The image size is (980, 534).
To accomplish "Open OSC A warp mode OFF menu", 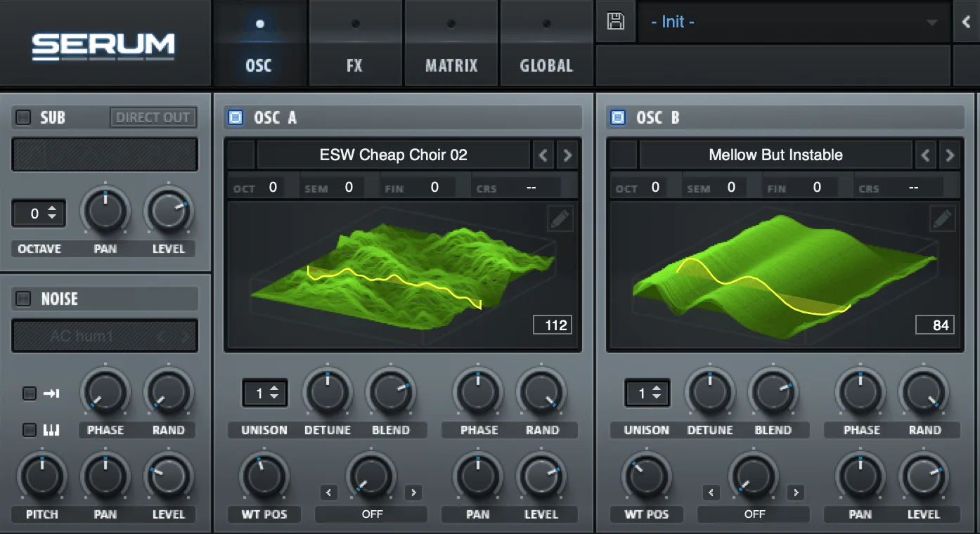I will 372,514.
